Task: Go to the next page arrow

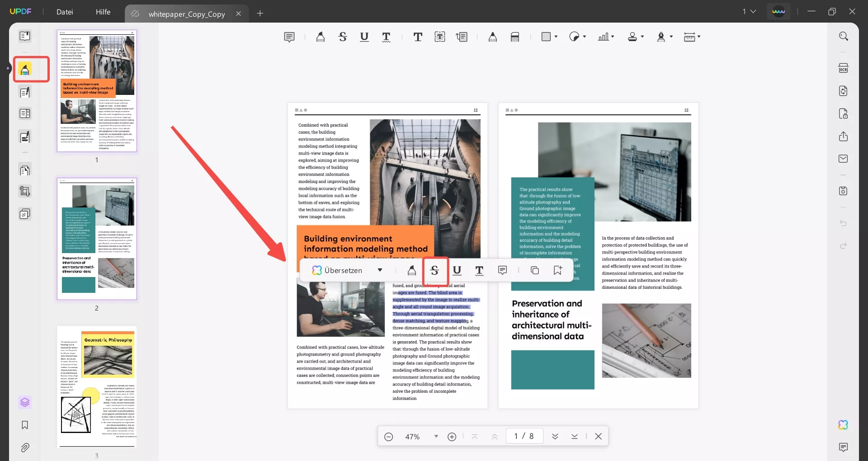Action: 555,436
